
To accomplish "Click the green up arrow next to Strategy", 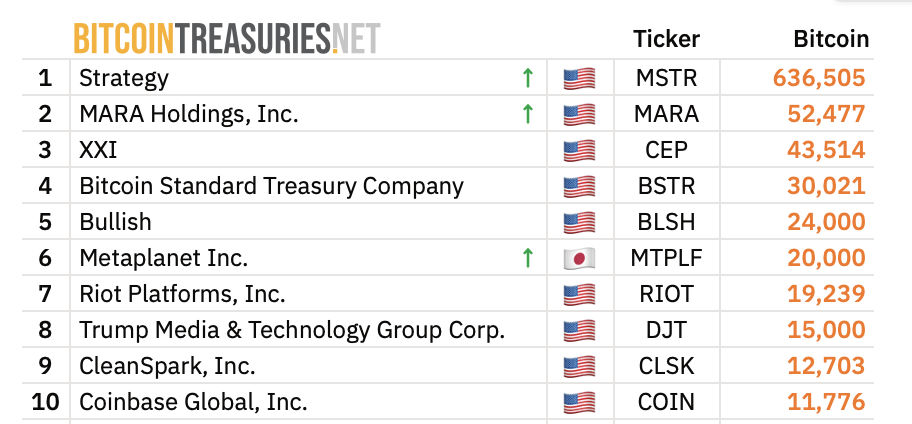I will [x=528, y=78].
